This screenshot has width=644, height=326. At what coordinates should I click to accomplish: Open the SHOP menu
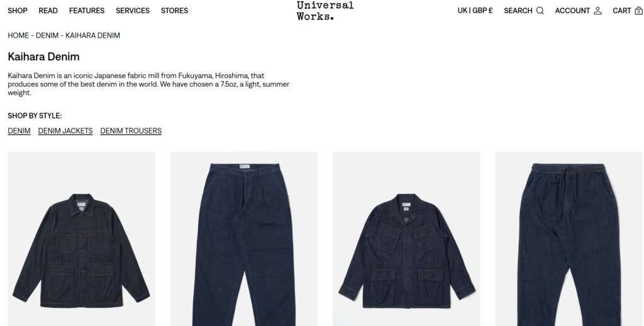18,11
